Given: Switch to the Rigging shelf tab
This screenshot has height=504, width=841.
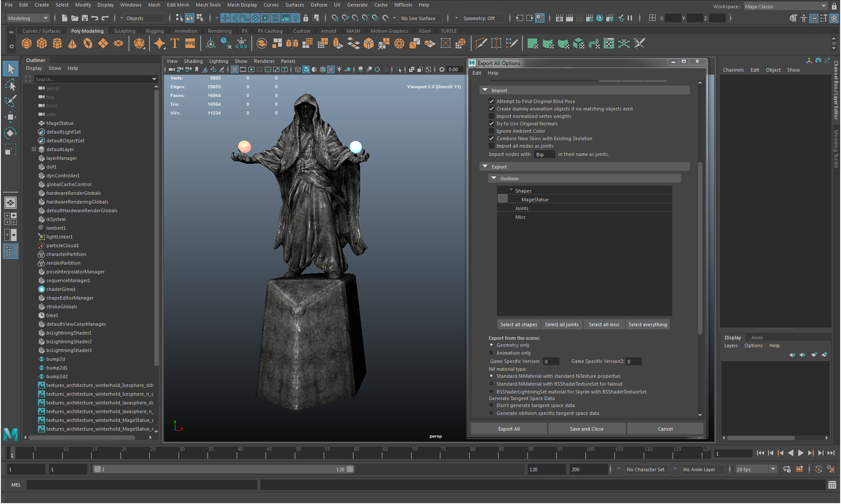Looking at the screenshot, I should pos(155,31).
